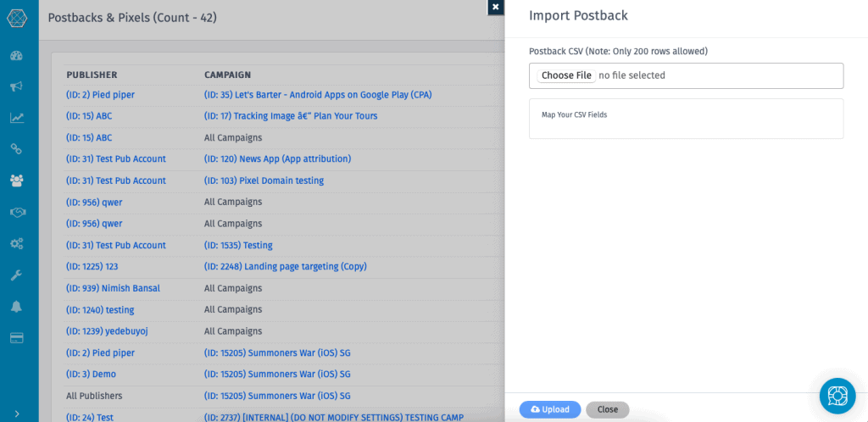Click the Close button in footer

[607, 409]
